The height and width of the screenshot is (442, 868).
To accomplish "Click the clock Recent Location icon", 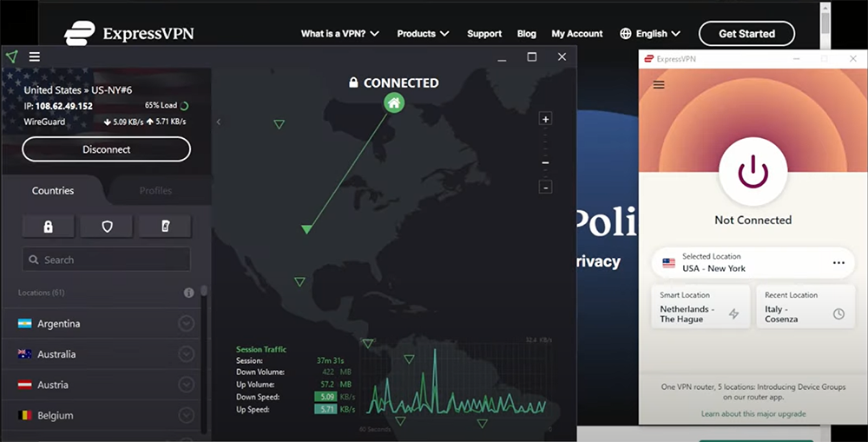I will tap(838, 314).
